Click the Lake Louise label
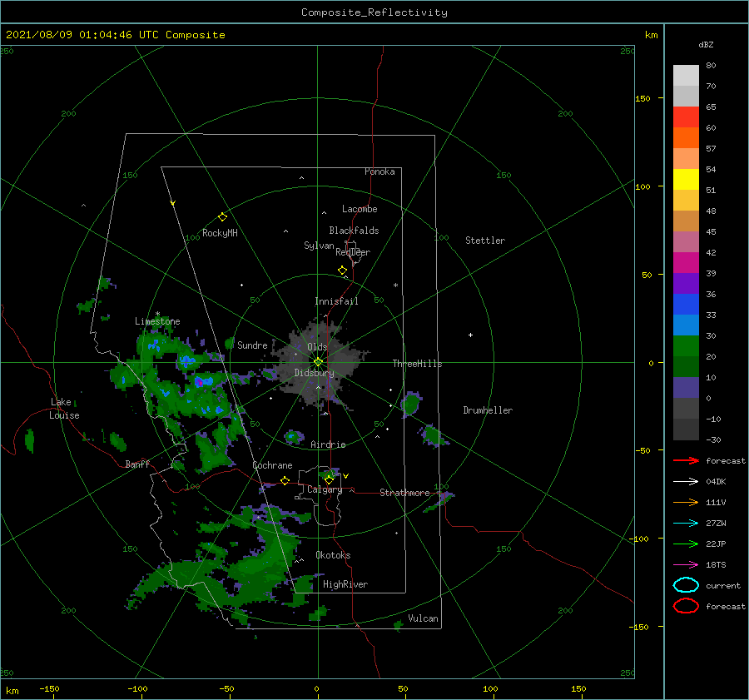The width and height of the screenshot is (749, 700). [x=64, y=409]
